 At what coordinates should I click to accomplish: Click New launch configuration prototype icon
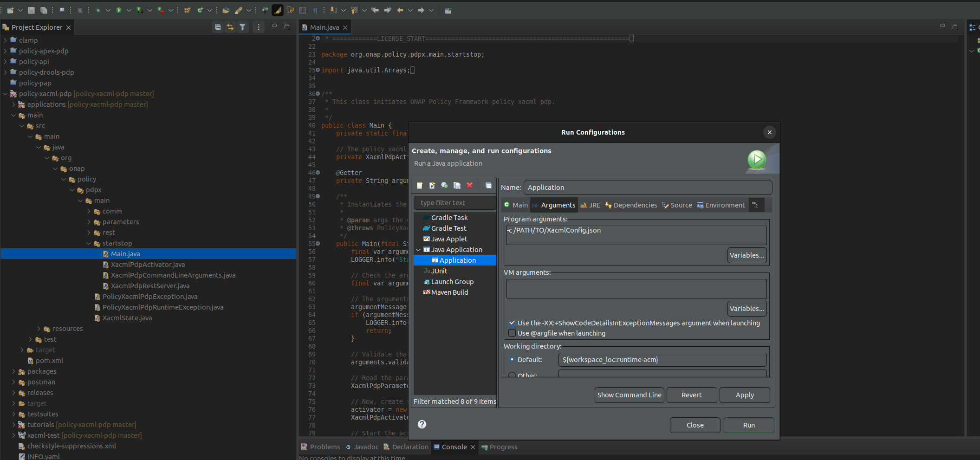[x=432, y=186]
